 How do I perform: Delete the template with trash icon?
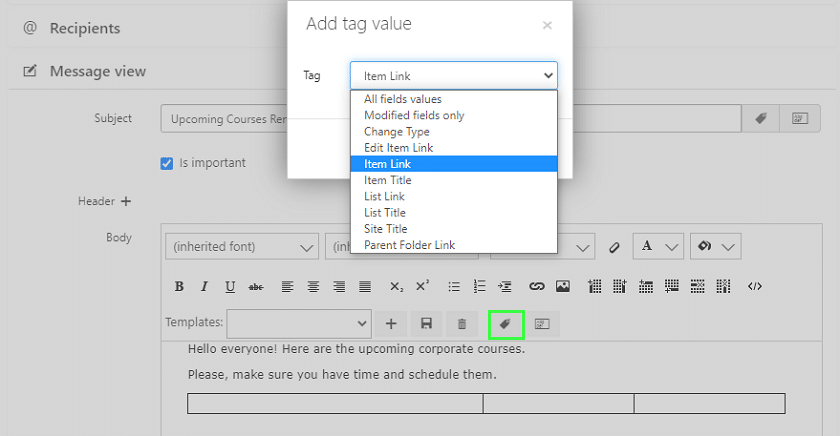(x=462, y=324)
